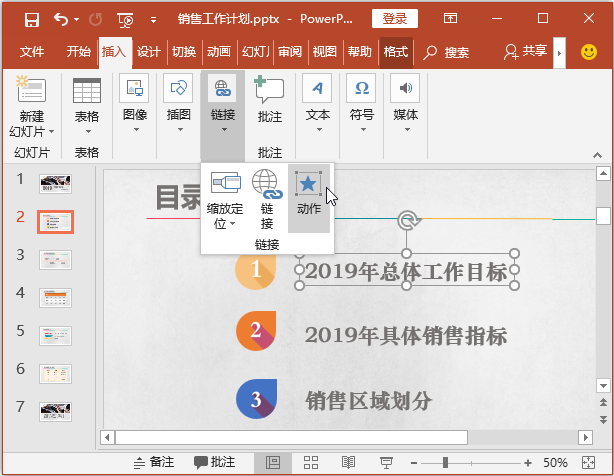This screenshot has width=614, height=476.
Task: Expand the 新建幻灯片 dropdown arrow
Action: point(52,132)
